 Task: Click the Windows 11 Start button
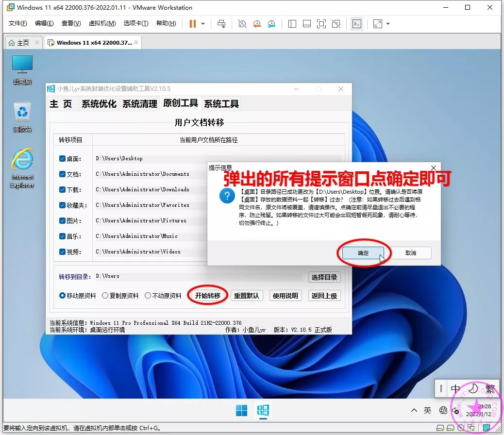click(241, 411)
